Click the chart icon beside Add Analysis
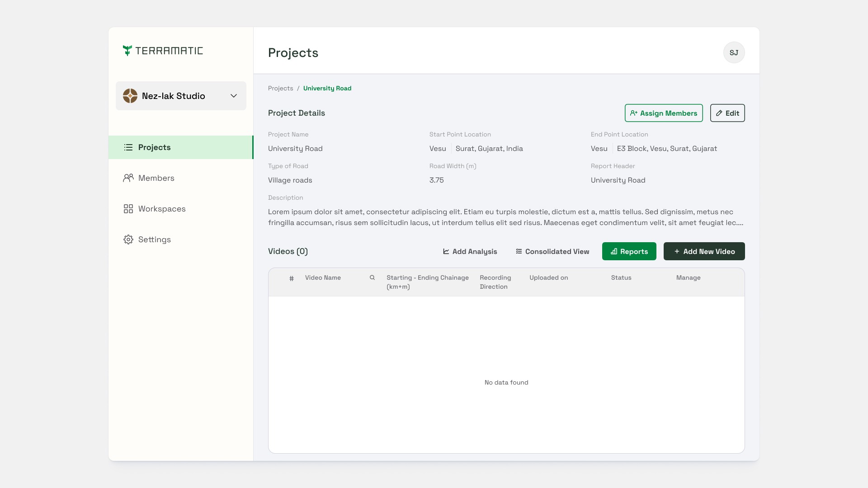Screen dimensions: 868x488 click(x=446, y=251)
